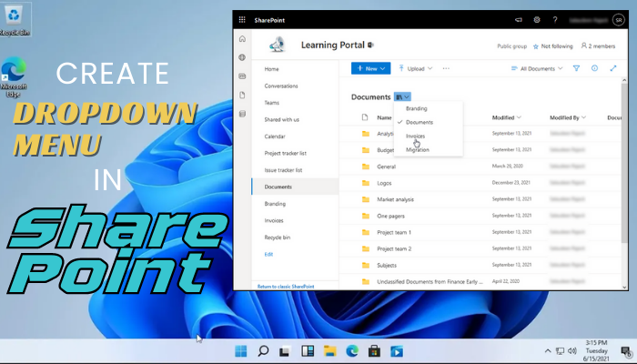Click the Edit link in navigation
The image size is (637, 364).
pos(268,254)
